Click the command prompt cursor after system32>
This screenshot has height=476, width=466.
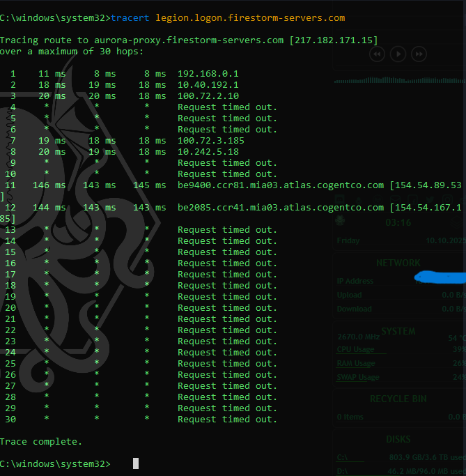(x=136, y=463)
